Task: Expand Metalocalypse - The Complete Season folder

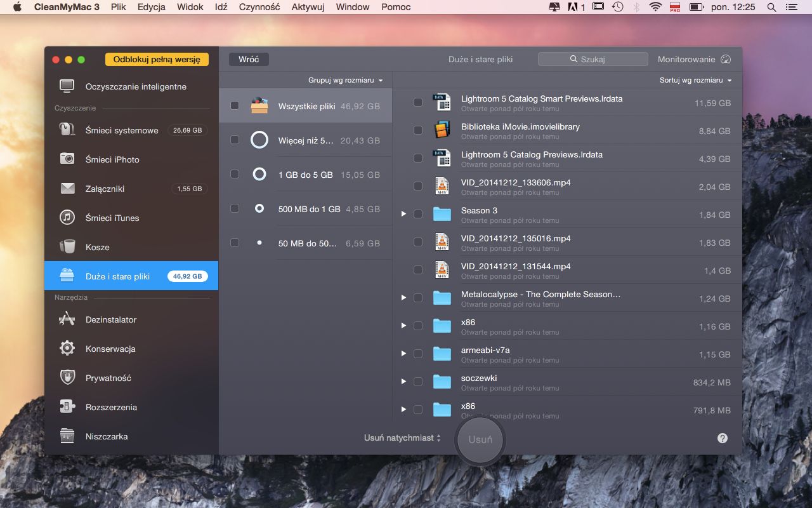Action: [x=403, y=298]
